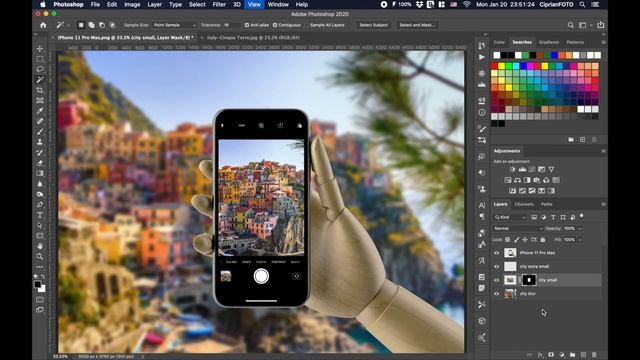The height and width of the screenshot is (360, 640).
Task: Create a new layer
Action: tap(583, 355)
